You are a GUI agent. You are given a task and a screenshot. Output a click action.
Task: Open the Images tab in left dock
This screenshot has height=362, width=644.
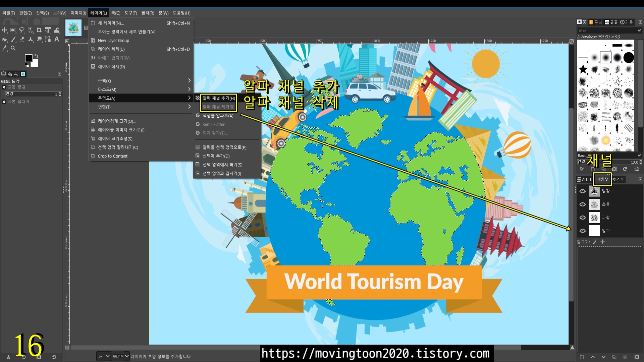click(x=23, y=74)
